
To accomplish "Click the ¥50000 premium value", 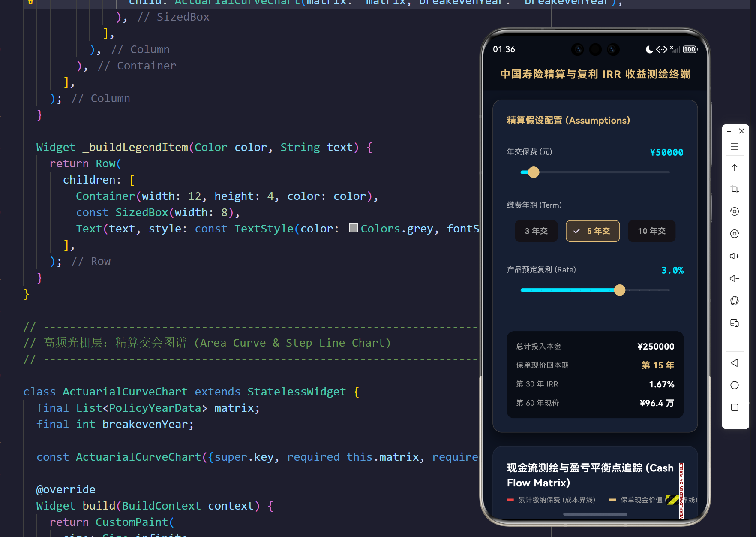I will point(666,152).
